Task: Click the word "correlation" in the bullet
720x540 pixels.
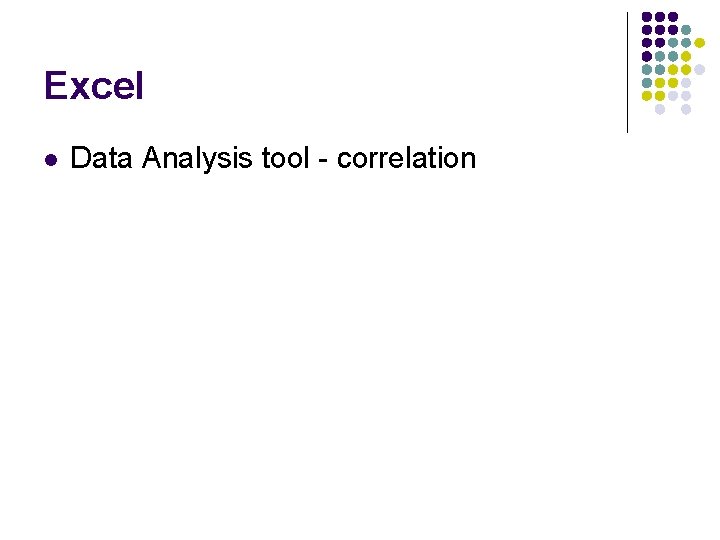Action: [406, 158]
